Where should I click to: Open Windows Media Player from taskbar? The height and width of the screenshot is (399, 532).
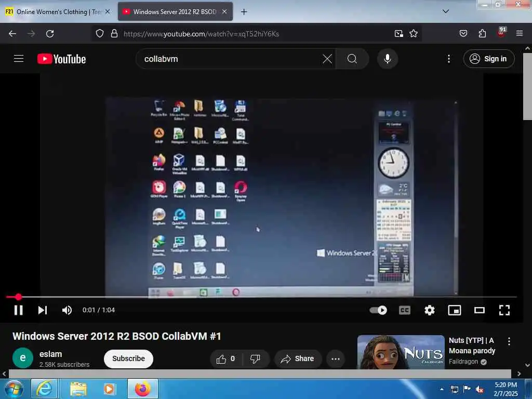tap(109, 389)
